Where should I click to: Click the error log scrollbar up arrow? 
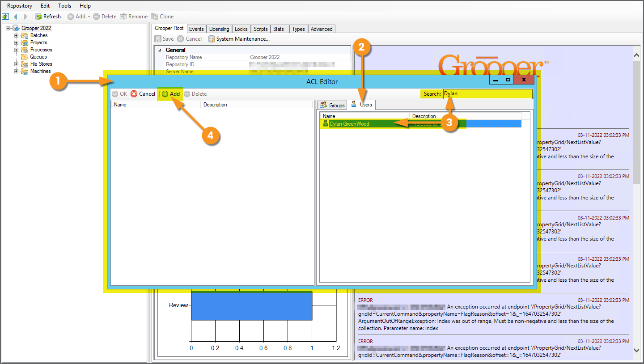click(x=637, y=55)
